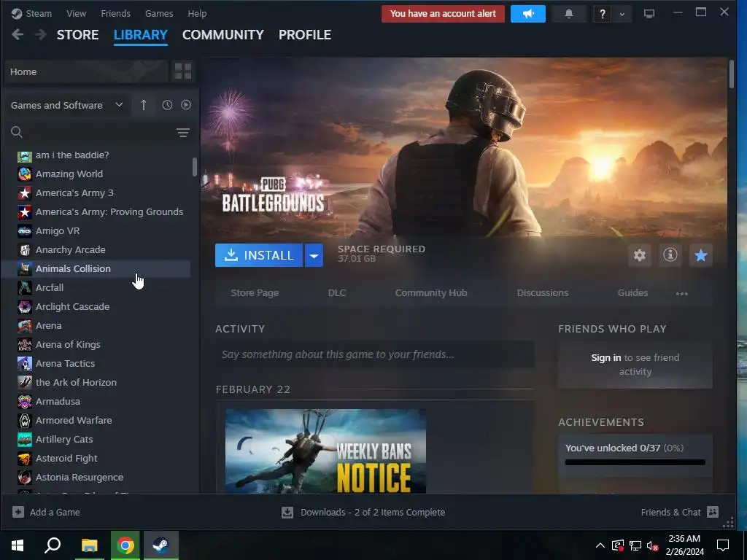Toggle the recent activity clock filter

click(167, 105)
